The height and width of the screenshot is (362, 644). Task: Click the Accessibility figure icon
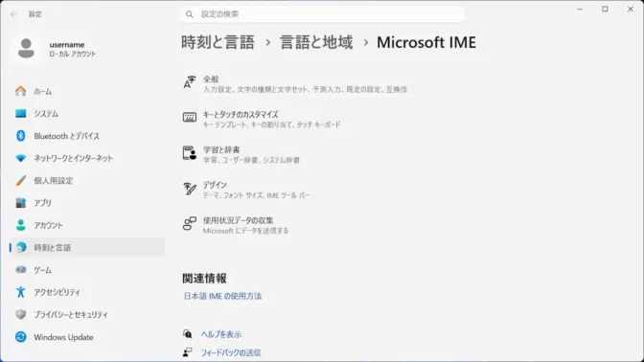point(20,292)
